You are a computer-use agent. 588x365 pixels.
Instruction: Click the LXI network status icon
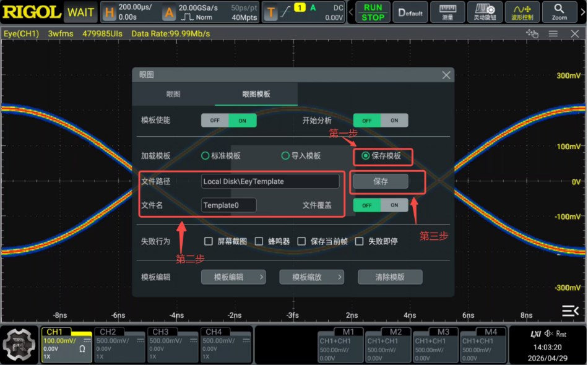pos(536,333)
